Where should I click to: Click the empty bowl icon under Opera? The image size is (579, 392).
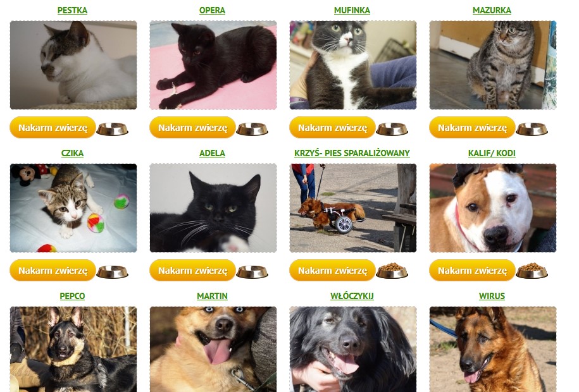252,129
